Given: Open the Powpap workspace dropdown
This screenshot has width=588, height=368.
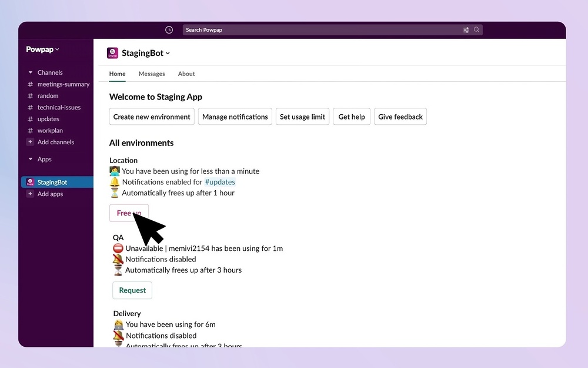Looking at the screenshot, I should point(42,49).
